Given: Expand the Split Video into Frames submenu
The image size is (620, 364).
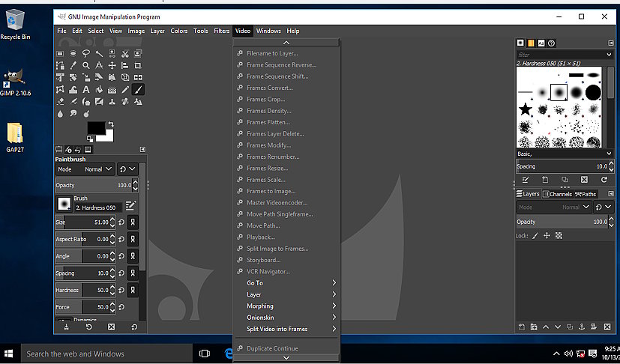Looking at the screenshot, I should 289,329.
